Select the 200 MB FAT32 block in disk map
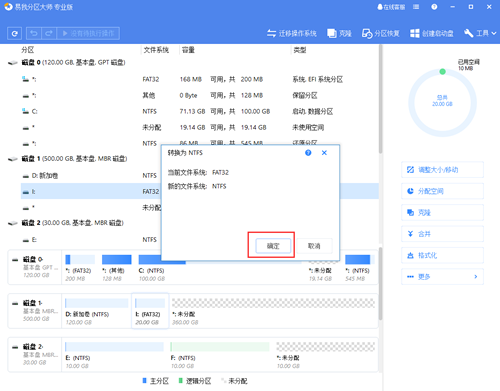The width and height of the screenshot is (500, 391). tap(80, 268)
